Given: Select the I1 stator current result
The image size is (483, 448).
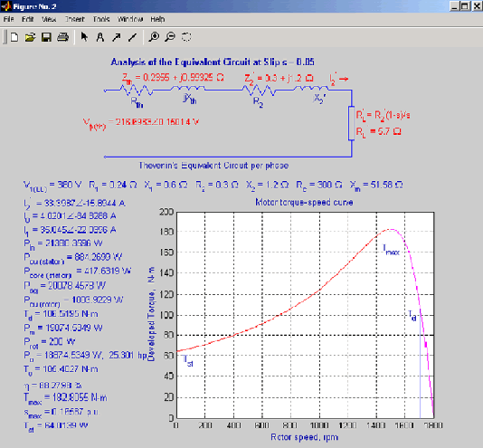Looking at the screenshot, I should 70,231.
